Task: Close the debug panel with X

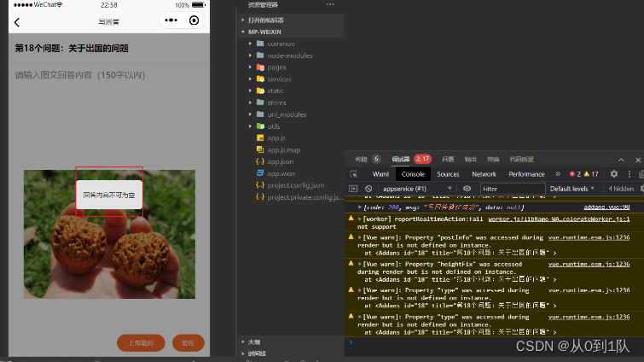Action: click(x=638, y=160)
